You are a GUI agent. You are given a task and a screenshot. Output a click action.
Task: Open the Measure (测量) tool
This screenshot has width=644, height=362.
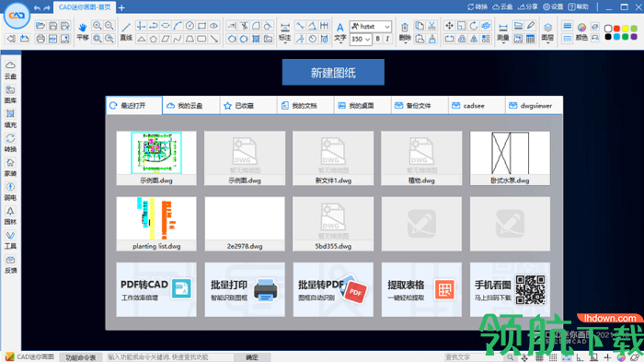coord(503,32)
